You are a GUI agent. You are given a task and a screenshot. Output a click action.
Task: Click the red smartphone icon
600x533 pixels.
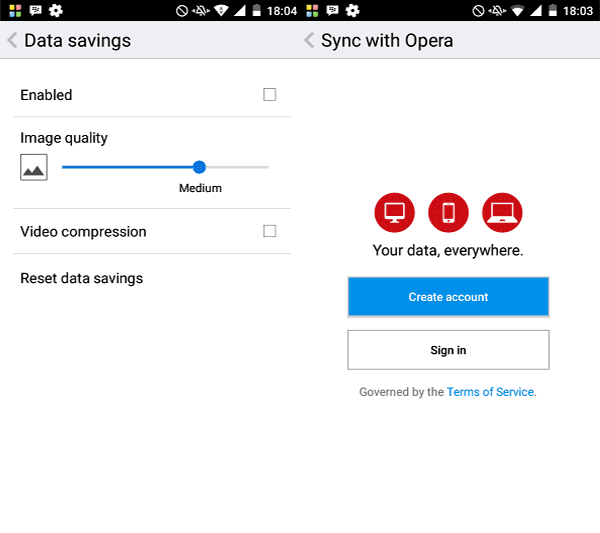(448, 212)
